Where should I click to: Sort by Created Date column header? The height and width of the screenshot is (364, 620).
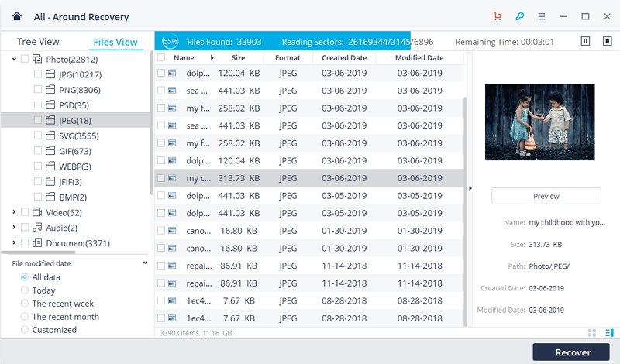tap(344, 58)
